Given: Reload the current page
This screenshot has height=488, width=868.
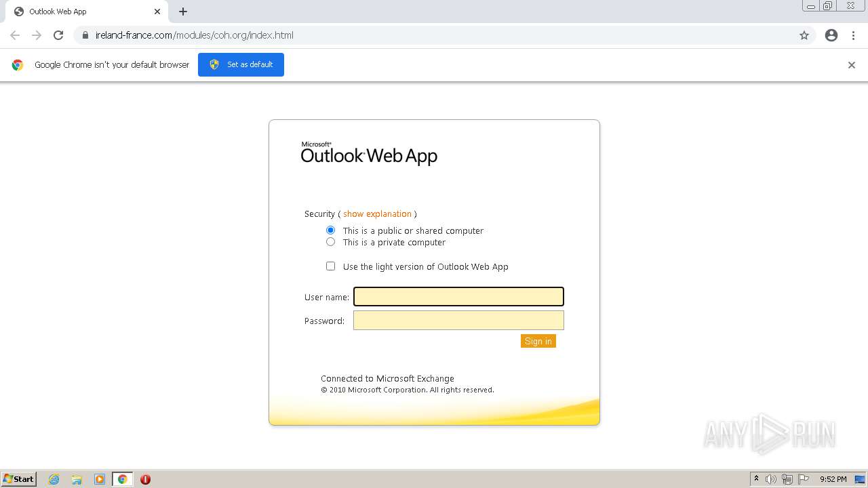Looking at the screenshot, I should coord(58,35).
